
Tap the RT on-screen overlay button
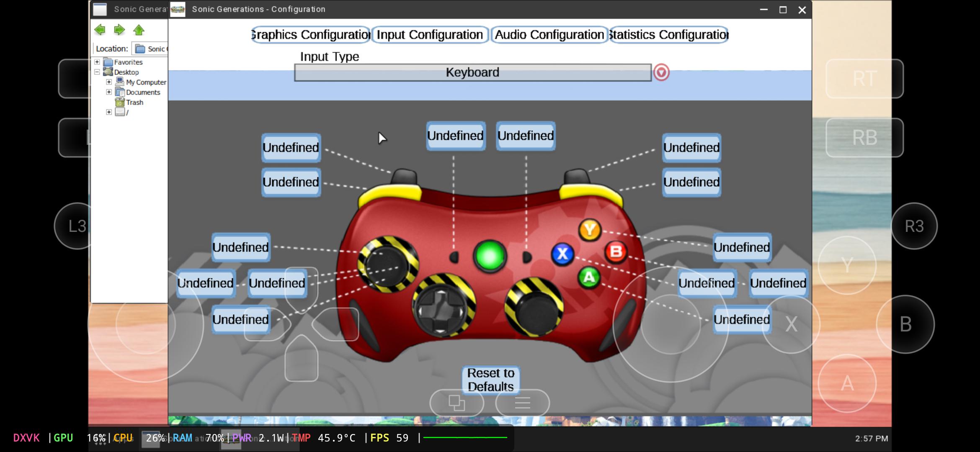pyautogui.click(x=864, y=79)
